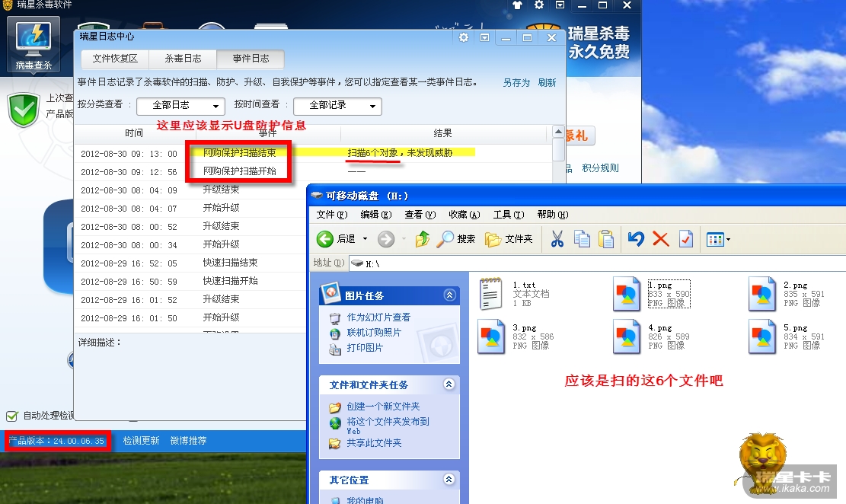Open the 全部日志 category dropdown
846x504 pixels.
[180, 106]
